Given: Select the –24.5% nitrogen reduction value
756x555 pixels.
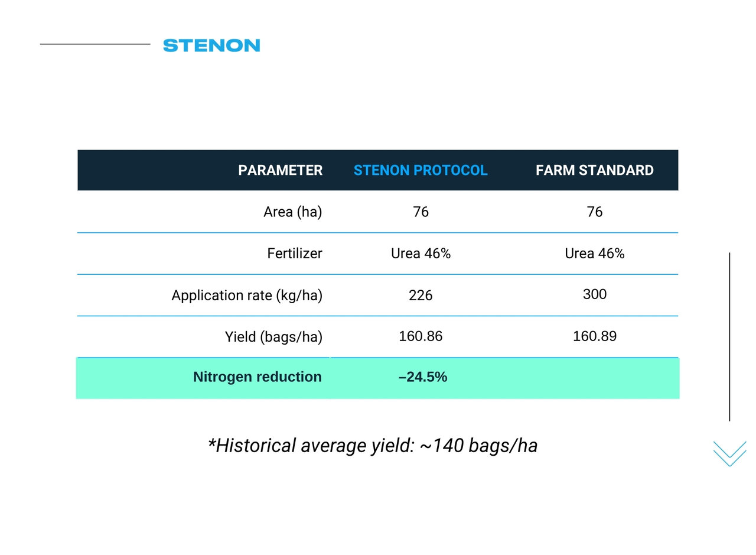Looking at the screenshot, I should (423, 377).
